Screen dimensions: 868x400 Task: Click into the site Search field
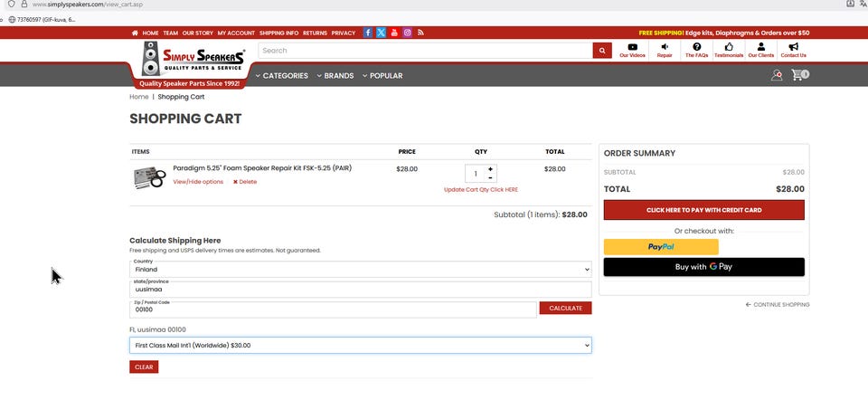[x=425, y=51]
